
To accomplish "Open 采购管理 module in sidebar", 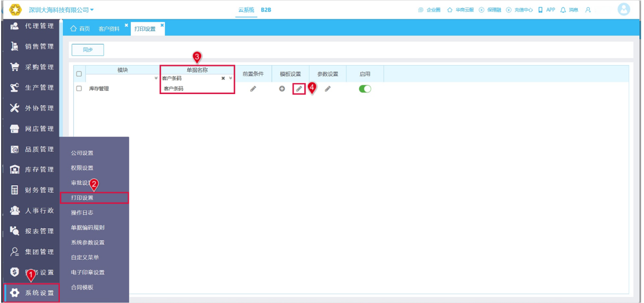I will [x=31, y=67].
